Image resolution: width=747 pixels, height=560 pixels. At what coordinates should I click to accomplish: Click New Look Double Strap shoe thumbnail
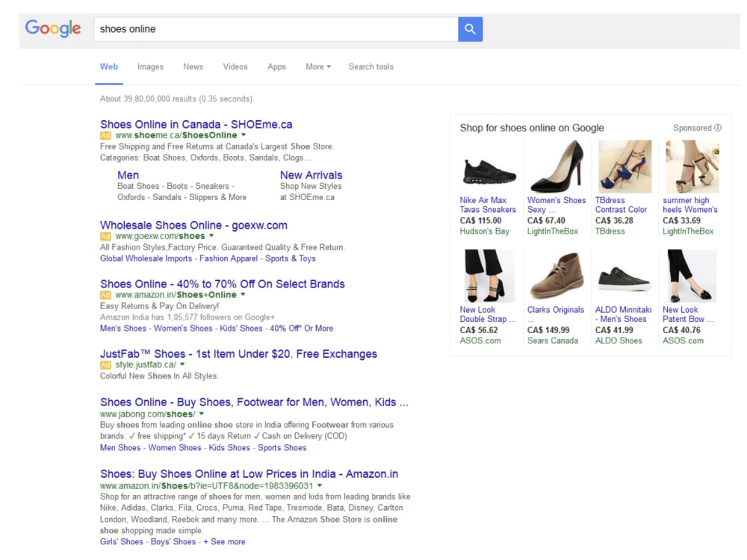tap(489, 276)
